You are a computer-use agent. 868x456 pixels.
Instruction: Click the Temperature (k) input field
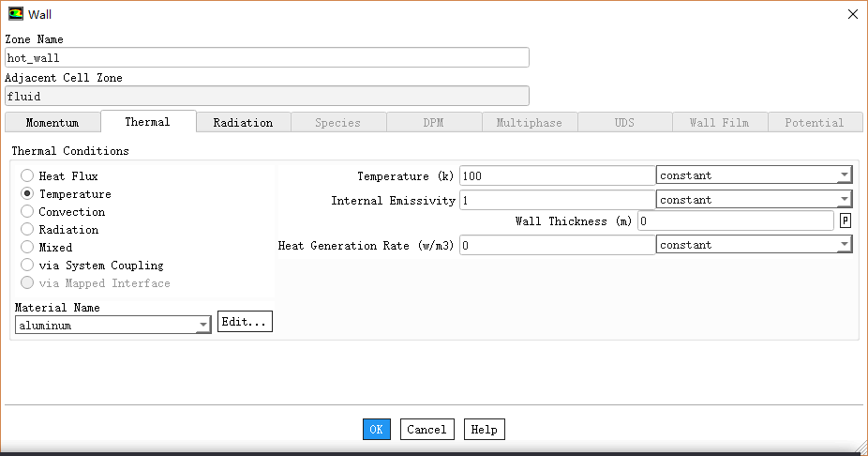(557, 175)
